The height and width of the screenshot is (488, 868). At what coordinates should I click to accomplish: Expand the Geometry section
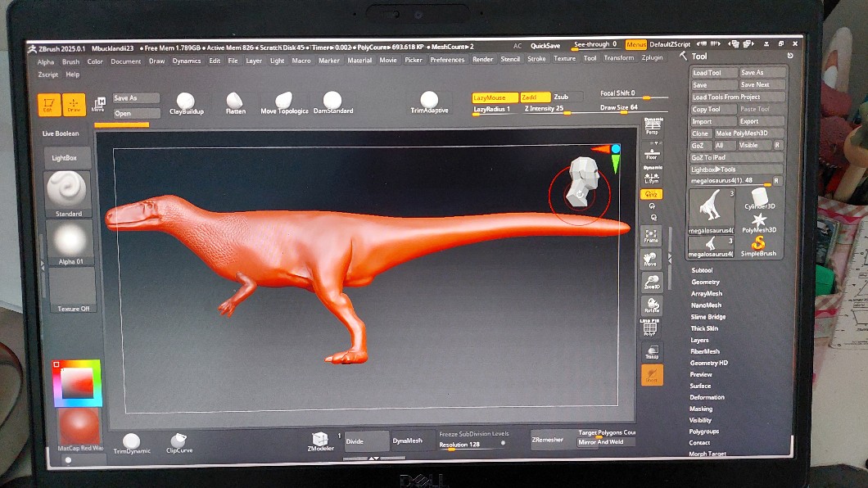pyautogui.click(x=705, y=282)
